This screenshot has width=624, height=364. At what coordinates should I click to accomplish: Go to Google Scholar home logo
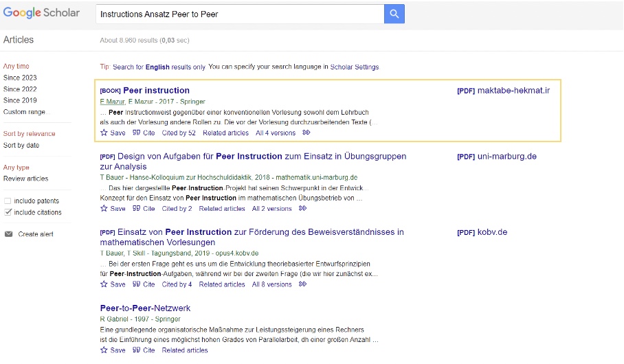(x=41, y=13)
